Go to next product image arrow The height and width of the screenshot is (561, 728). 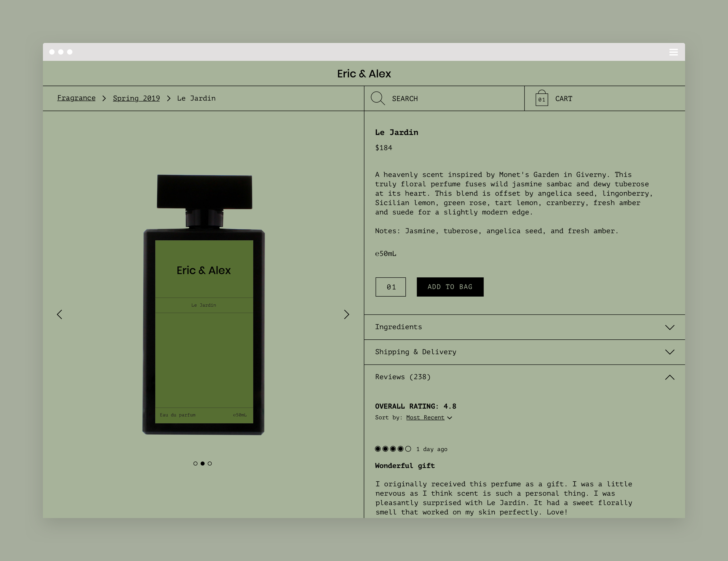pos(346,314)
